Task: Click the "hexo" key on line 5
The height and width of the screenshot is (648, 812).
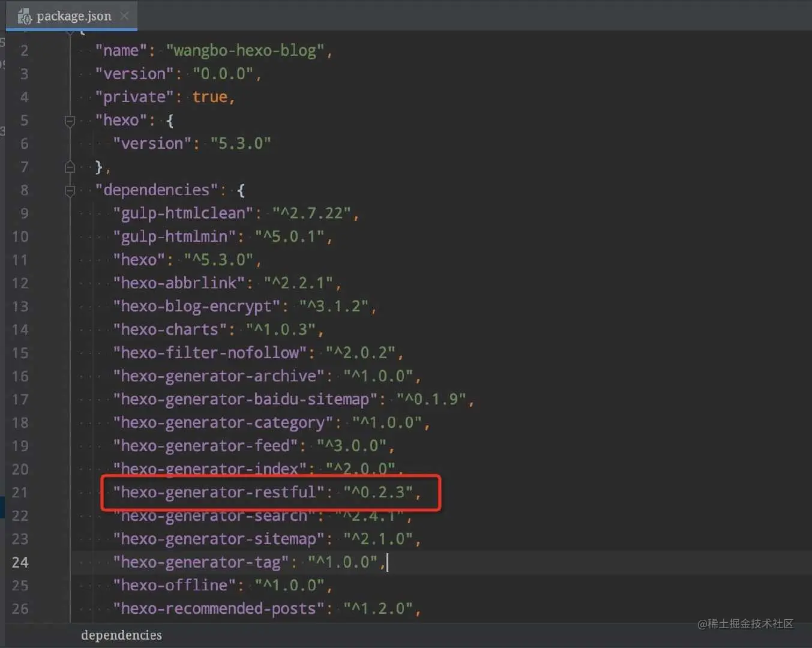Action: click(121, 120)
